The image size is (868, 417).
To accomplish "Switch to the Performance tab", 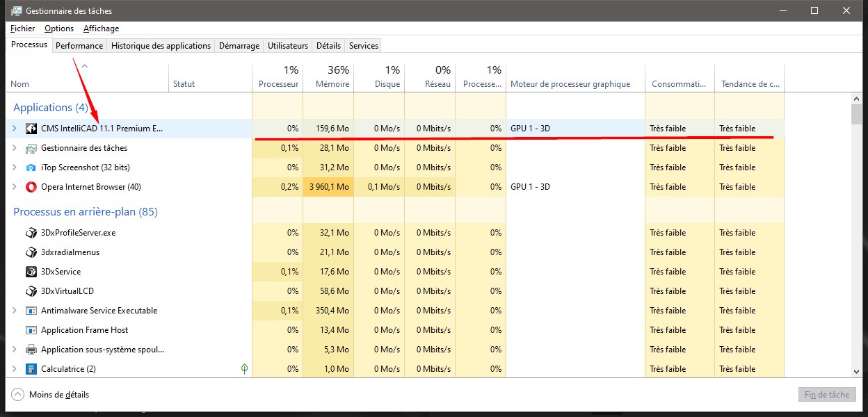I will click(x=79, y=46).
